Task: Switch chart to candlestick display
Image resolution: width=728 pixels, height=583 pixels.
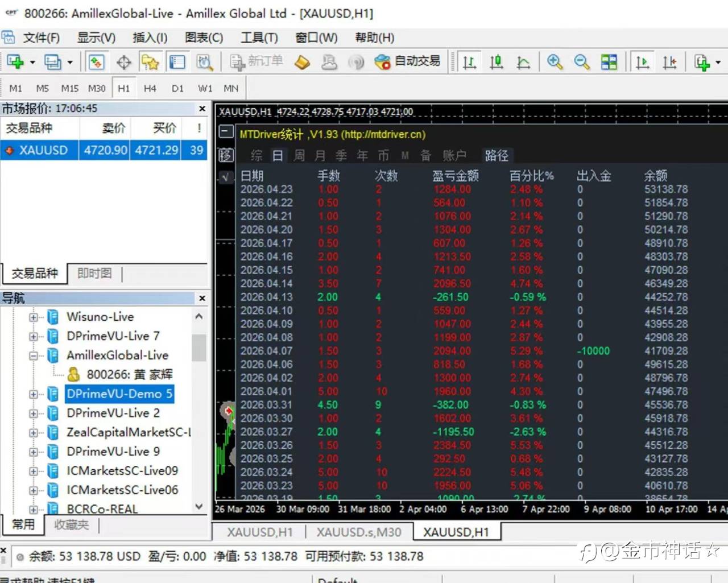Action: (x=496, y=61)
